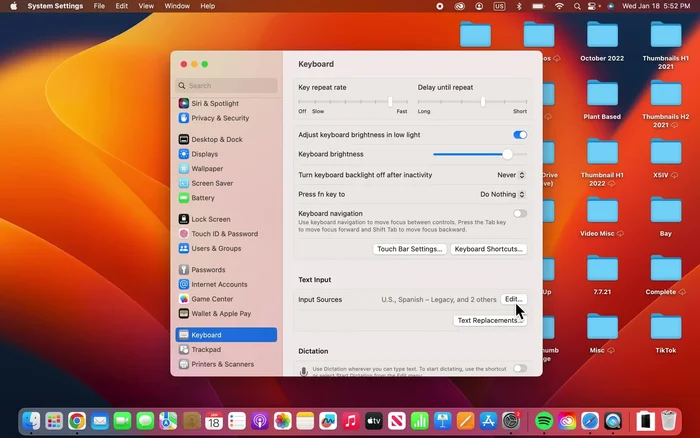Select Privacy & Security in sidebar
This screenshot has height=438, width=700.
click(220, 118)
